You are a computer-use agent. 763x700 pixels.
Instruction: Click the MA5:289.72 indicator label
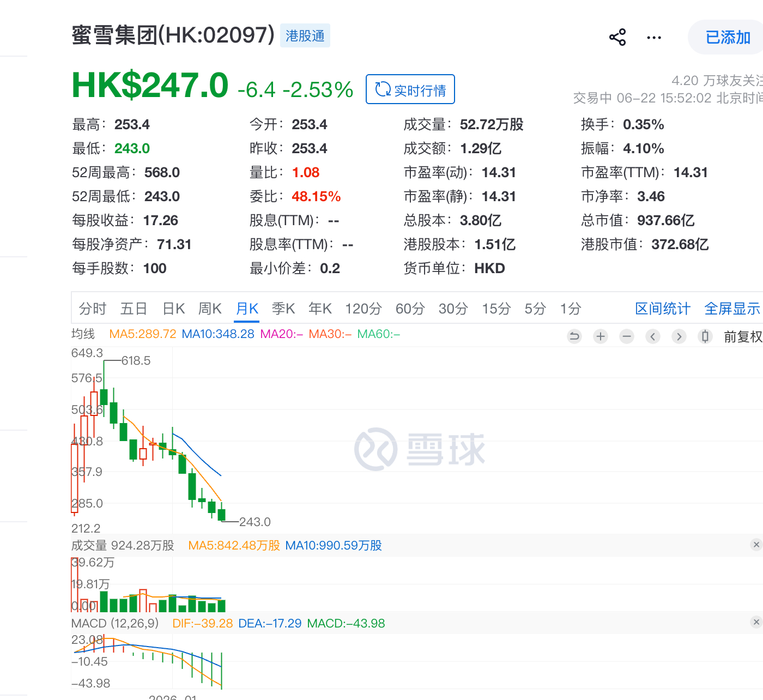coord(143,334)
